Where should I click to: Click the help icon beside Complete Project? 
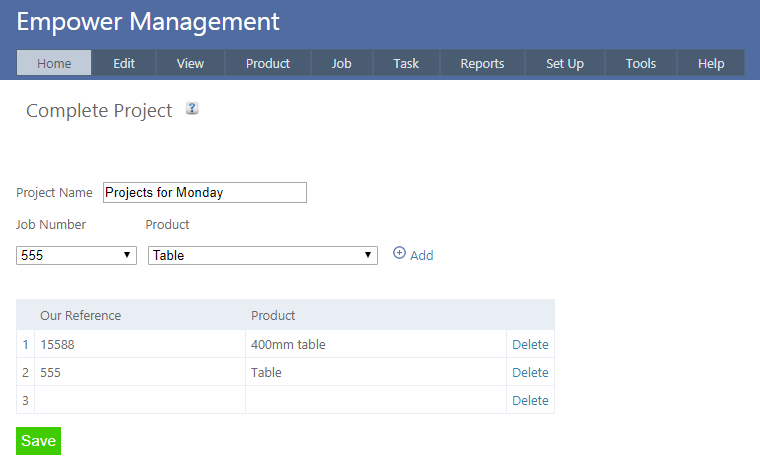[192, 109]
